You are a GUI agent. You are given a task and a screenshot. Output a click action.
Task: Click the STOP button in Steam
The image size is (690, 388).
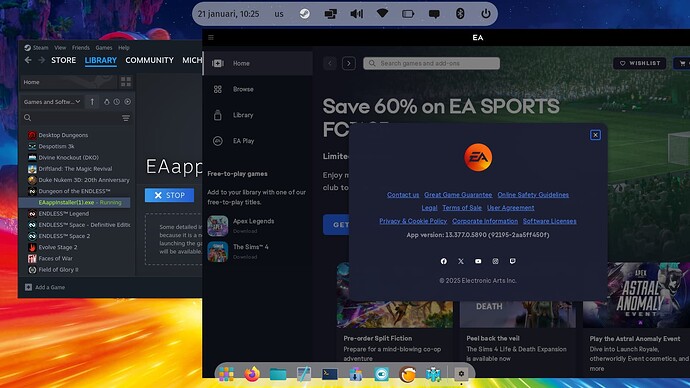coord(169,195)
